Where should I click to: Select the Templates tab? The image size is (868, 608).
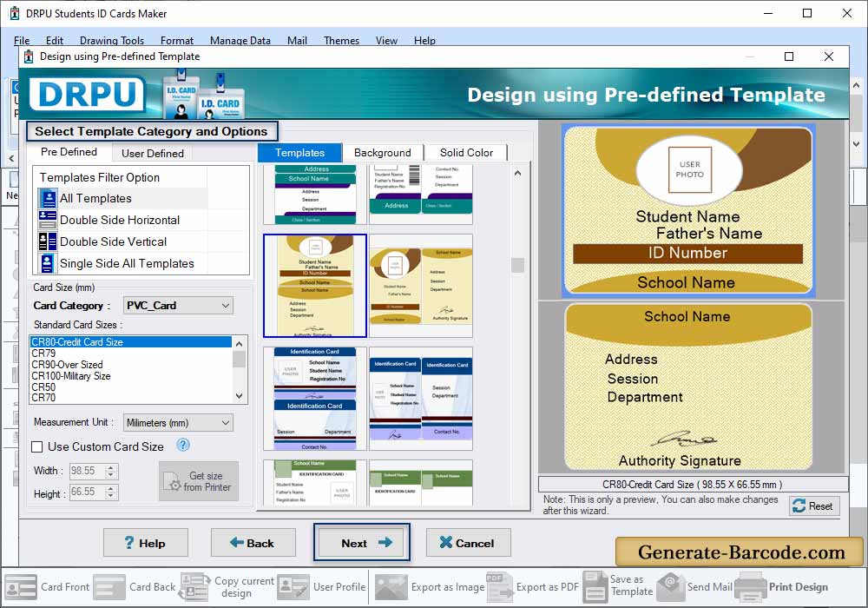click(299, 153)
